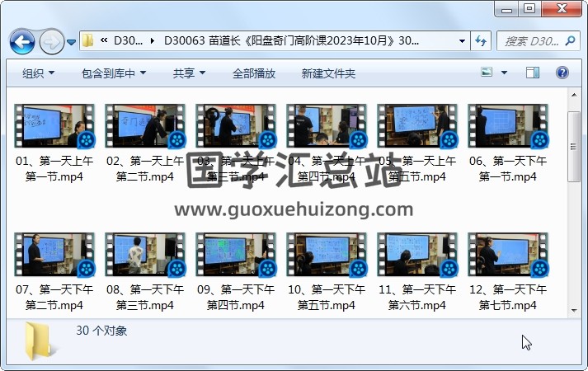Open help with the question mark icon
This screenshot has width=588, height=371.
562,73
